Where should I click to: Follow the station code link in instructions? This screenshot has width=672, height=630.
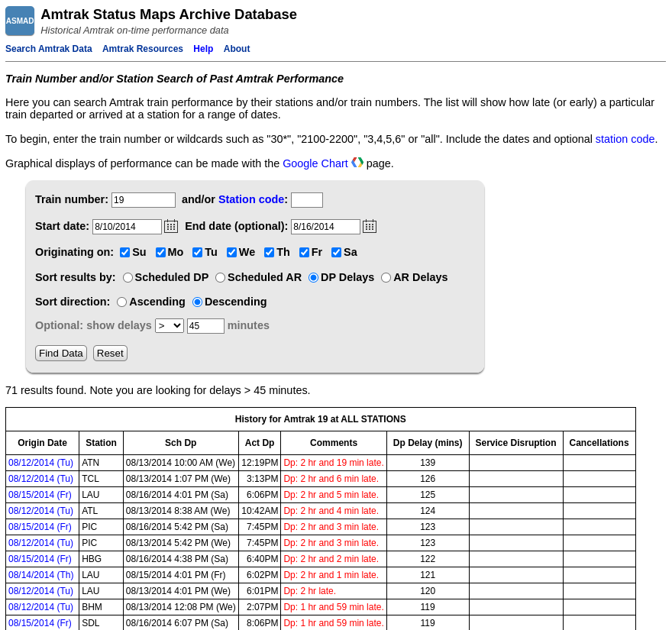coord(625,139)
